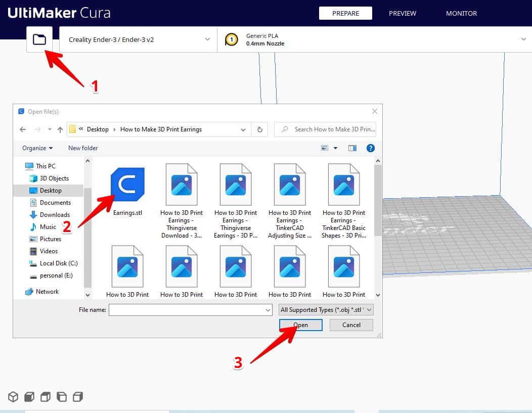The width and height of the screenshot is (532, 413).
Task: Select the Earrings.stl file
Action: [127, 191]
